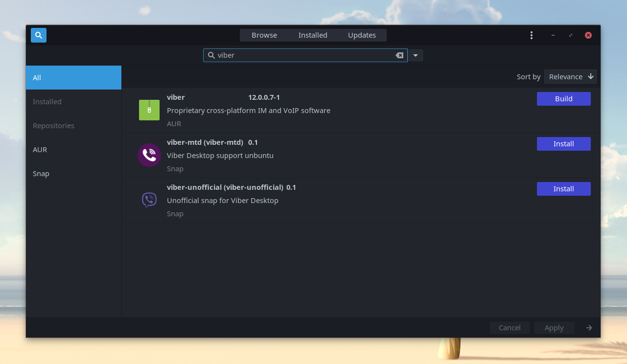Toggle the search button in header

(39, 35)
